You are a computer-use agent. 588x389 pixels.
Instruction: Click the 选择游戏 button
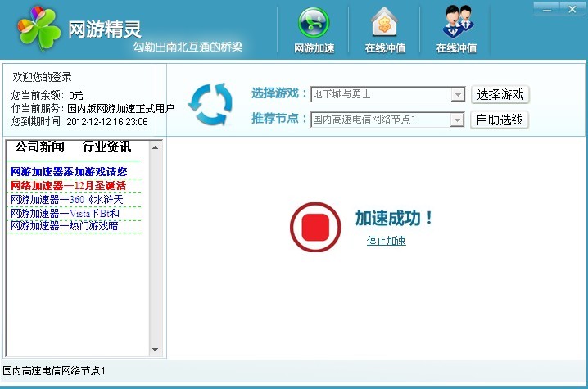click(x=500, y=94)
